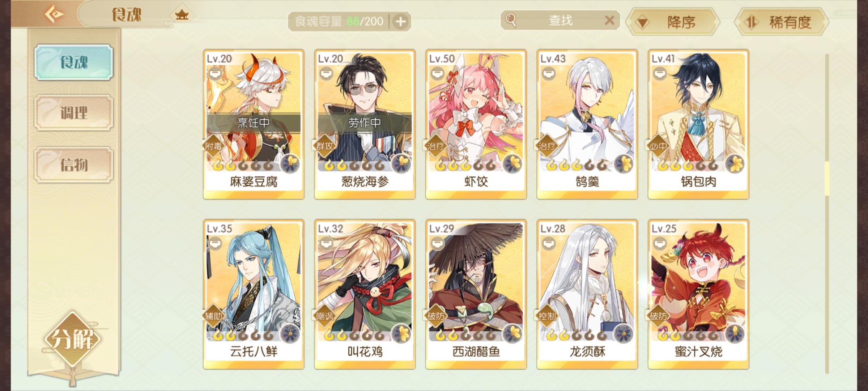
Task: Open the 云托八鲜 character card
Action: click(254, 294)
